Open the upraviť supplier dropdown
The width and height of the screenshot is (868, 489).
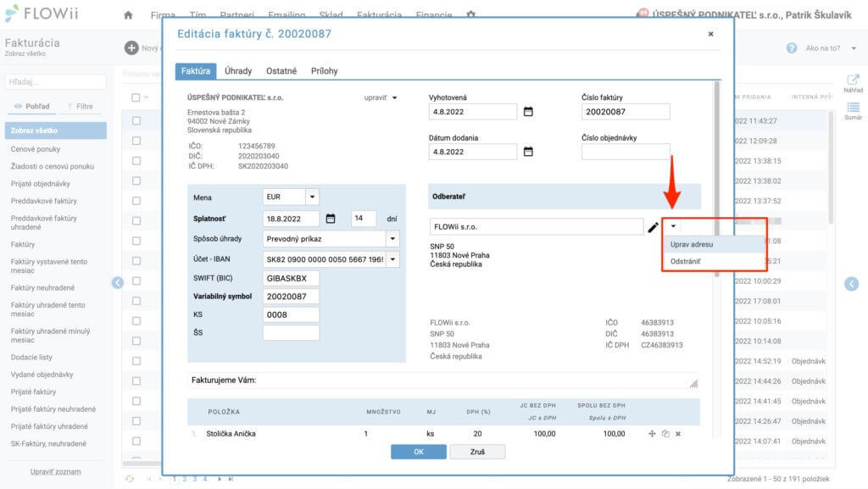[x=381, y=98]
